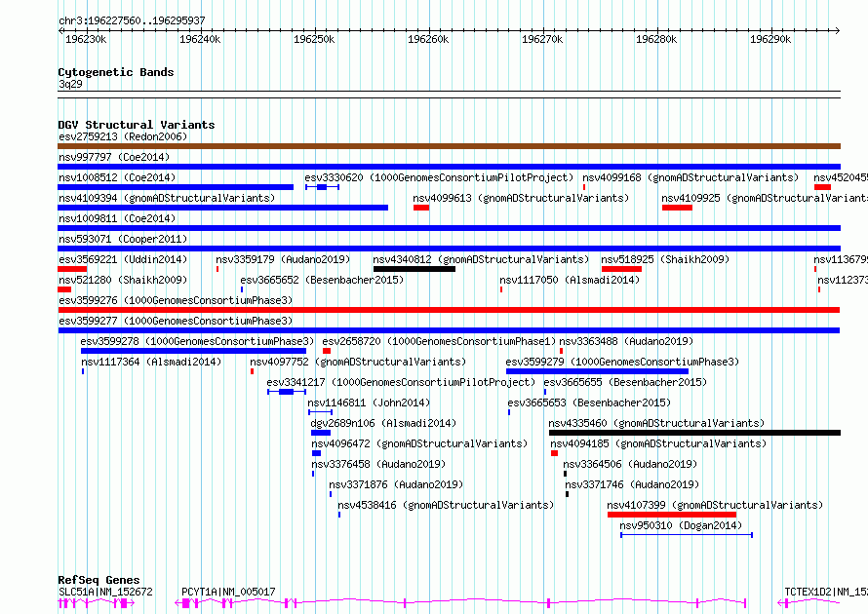
Task: Click the esv3599278 blue variant bar
Action: pos(193,351)
